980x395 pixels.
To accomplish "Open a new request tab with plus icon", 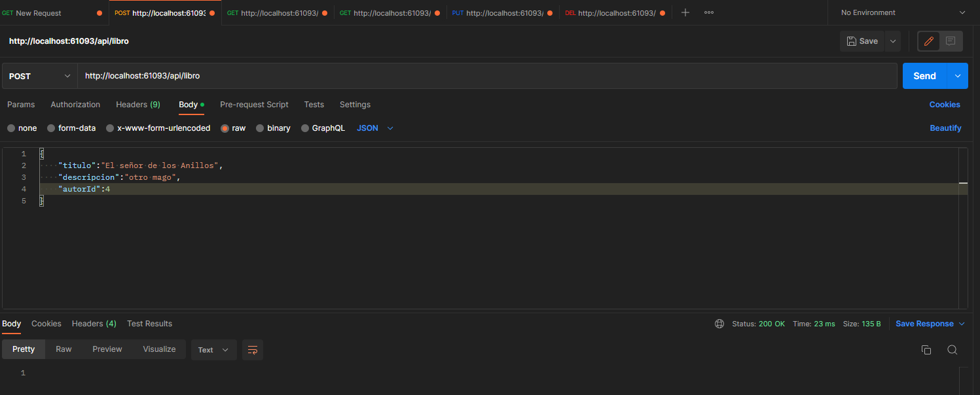I will (685, 12).
